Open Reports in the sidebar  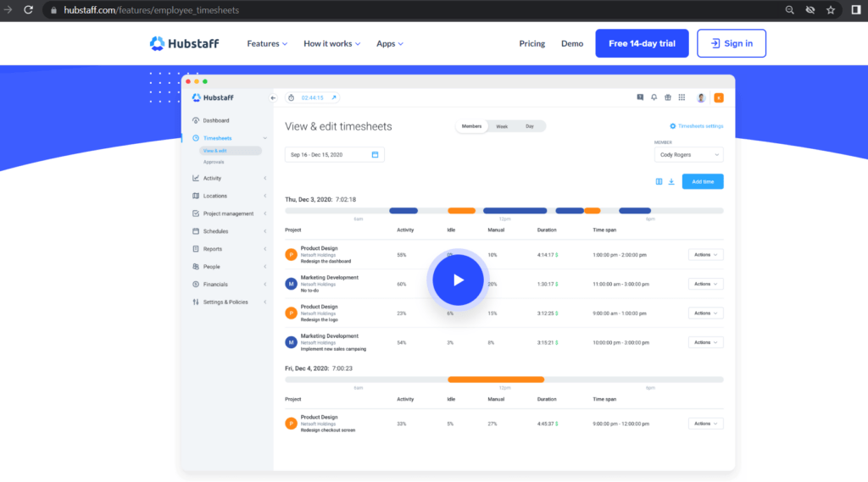(x=208, y=249)
